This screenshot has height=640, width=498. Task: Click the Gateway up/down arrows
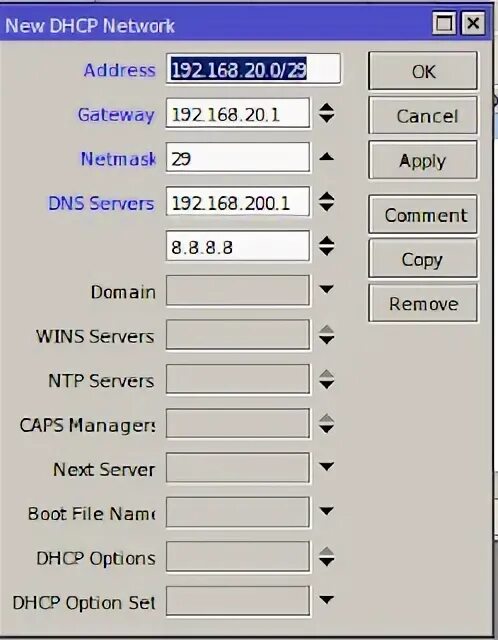click(x=327, y=113)
